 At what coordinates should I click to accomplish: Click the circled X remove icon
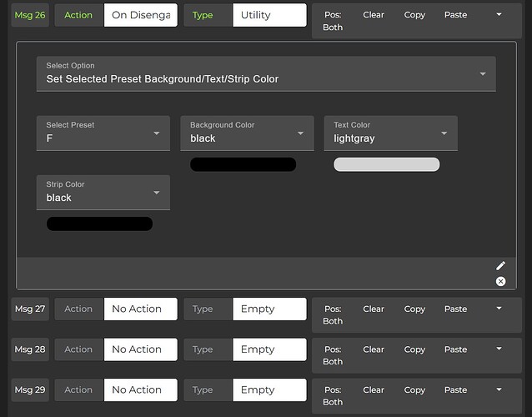point(500,282)
